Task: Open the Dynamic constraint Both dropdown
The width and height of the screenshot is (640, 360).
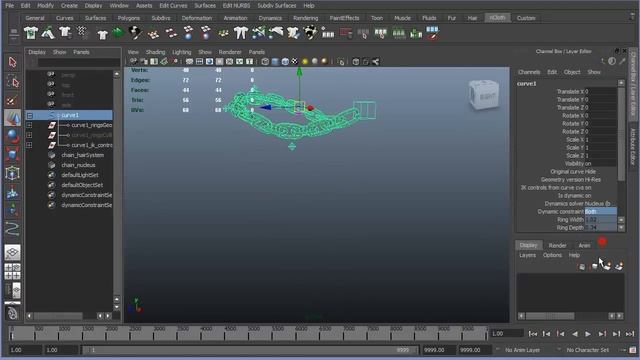Action: [601, 211]
